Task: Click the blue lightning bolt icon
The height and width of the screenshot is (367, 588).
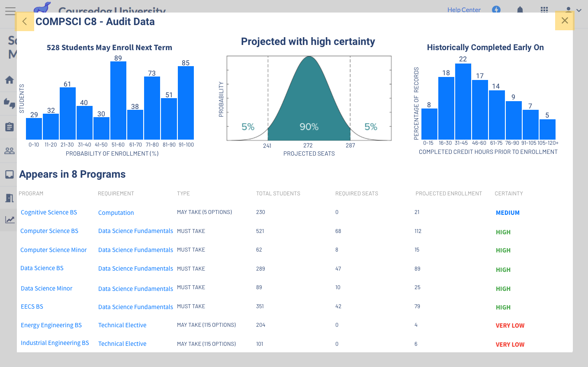Action: [x=496, y=10]
